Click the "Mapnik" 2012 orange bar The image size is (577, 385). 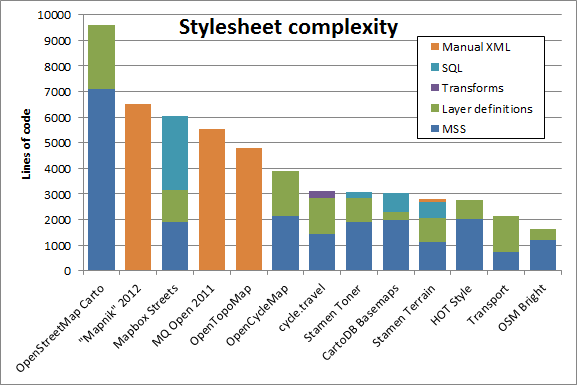click(x=138, y=187)
